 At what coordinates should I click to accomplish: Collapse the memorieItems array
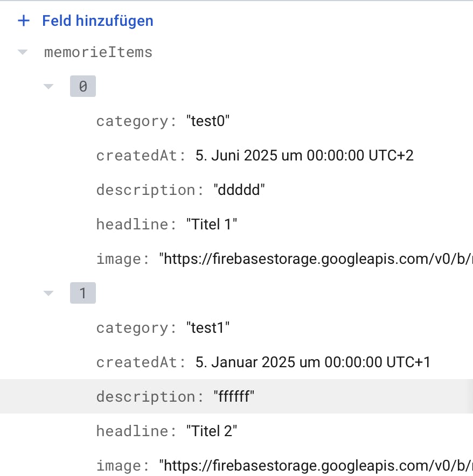point(23,52)
